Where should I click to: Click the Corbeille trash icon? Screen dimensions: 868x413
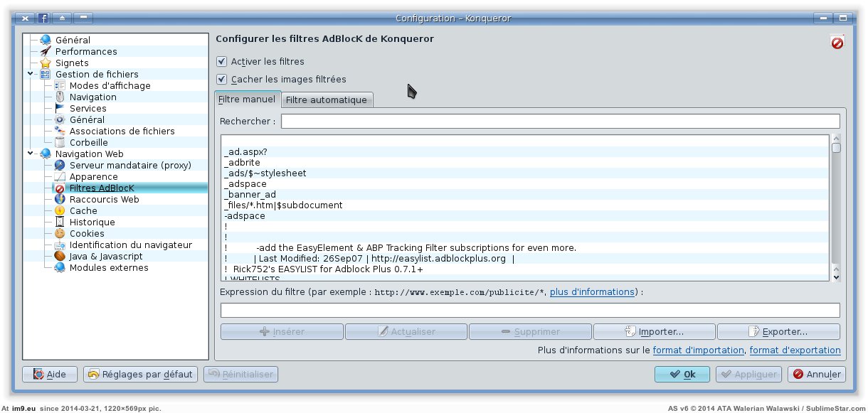60,143
